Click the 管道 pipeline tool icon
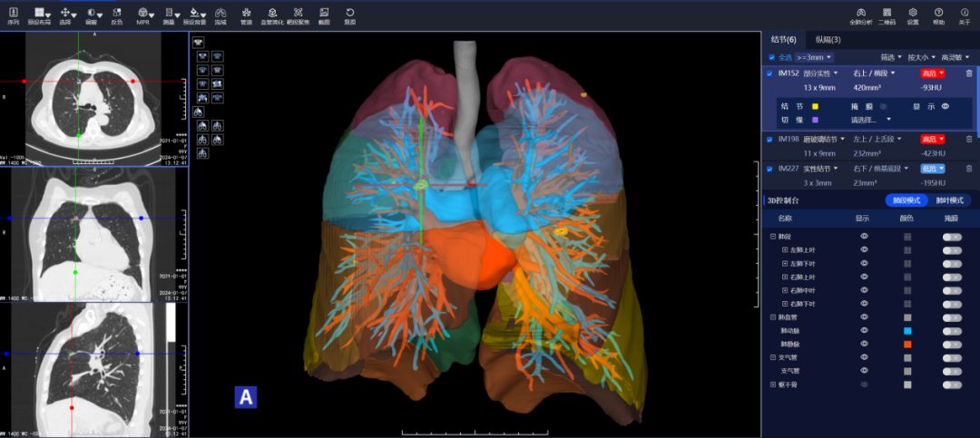 point(246,13)
